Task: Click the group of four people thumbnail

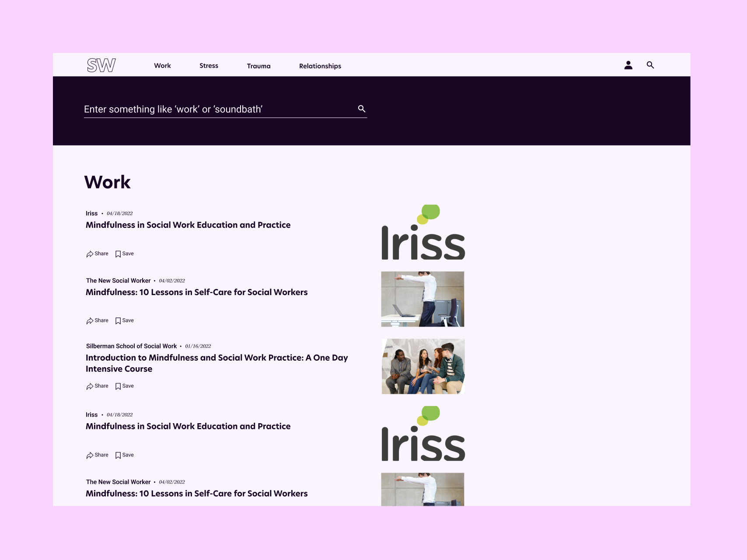Action: 423,366
